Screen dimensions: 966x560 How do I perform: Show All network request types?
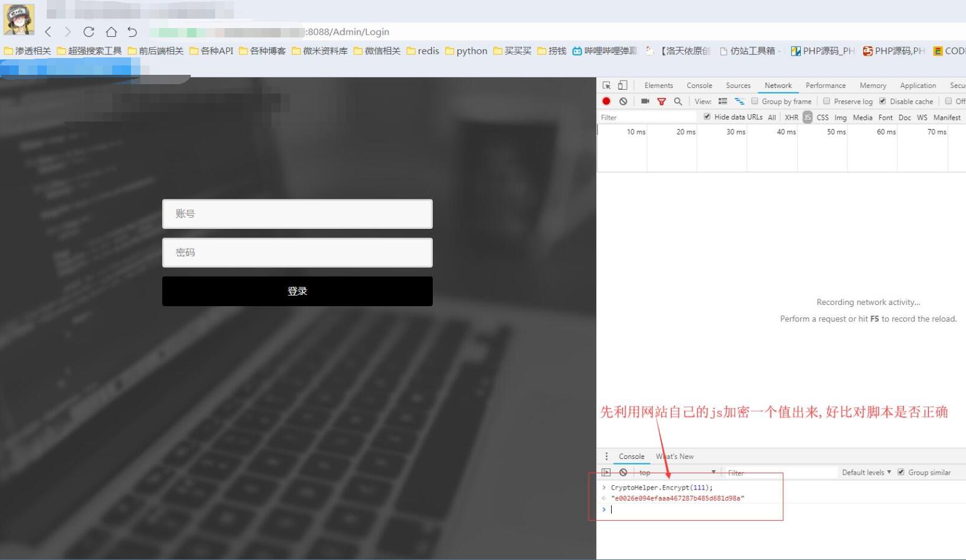(772, 117)
